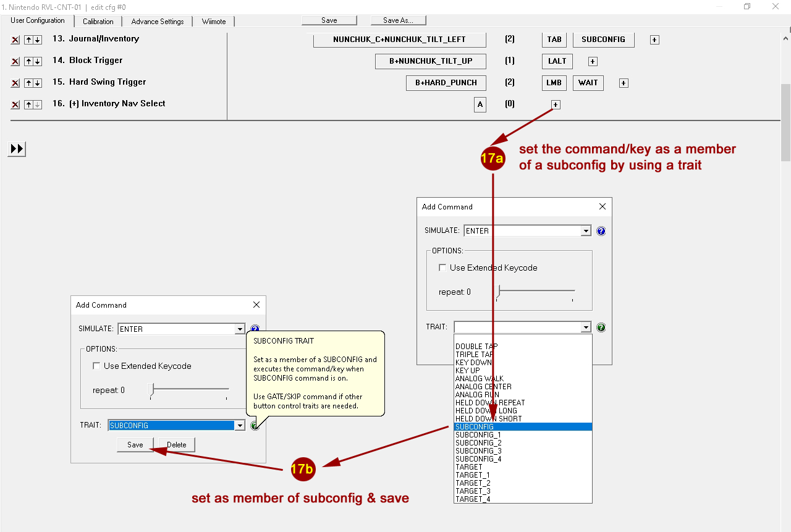Image resolution: width=791 pixels, height=532 pixels.
Task: Open the Advance Settings tab
Action: point(158,22)
